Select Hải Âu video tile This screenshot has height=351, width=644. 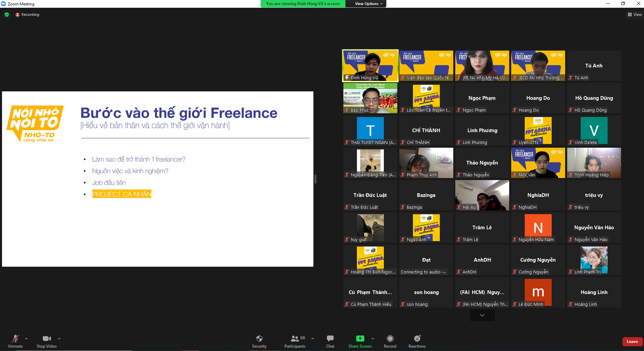point(482,195)
